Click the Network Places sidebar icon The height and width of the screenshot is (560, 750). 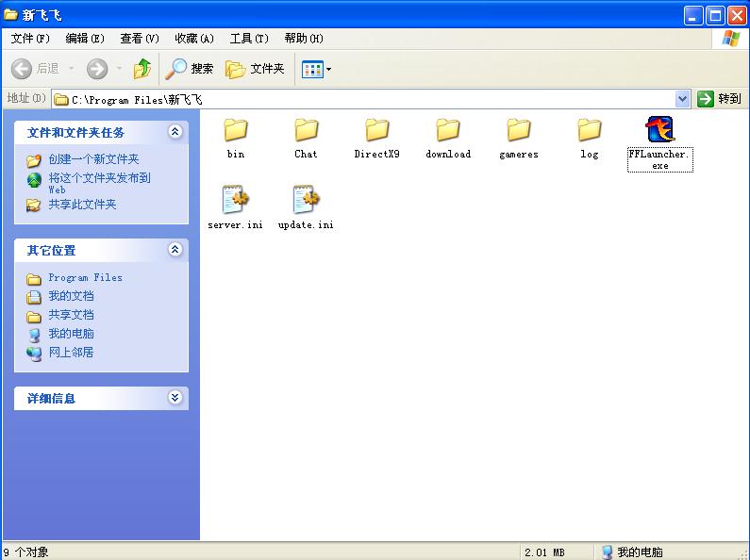click(x=34, y=354)
